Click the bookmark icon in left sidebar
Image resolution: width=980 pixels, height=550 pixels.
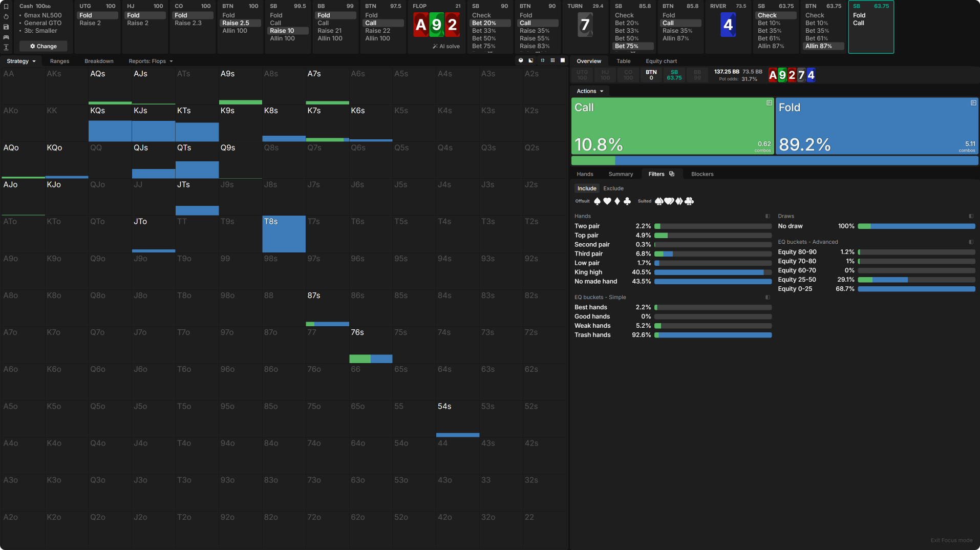[6, 7]
